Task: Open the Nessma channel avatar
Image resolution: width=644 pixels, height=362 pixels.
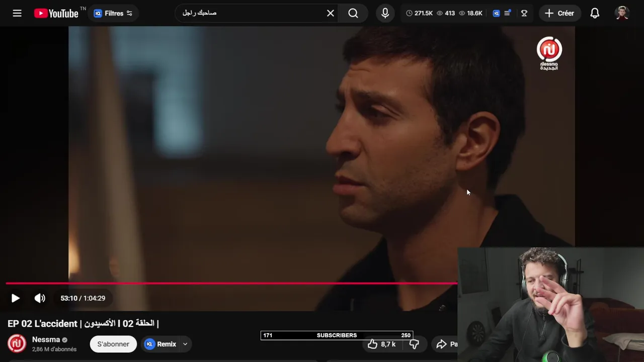Action: tap(17, 344)
